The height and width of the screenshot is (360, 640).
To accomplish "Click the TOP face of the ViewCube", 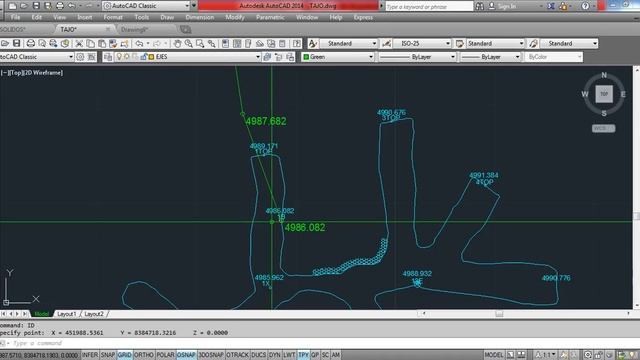I will tap(604, 94).
